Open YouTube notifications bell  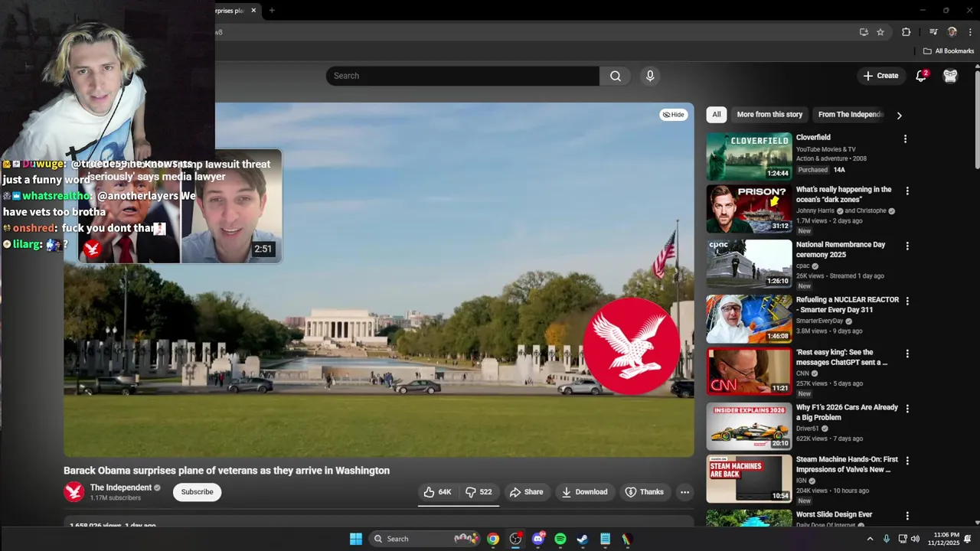(921, 76)
